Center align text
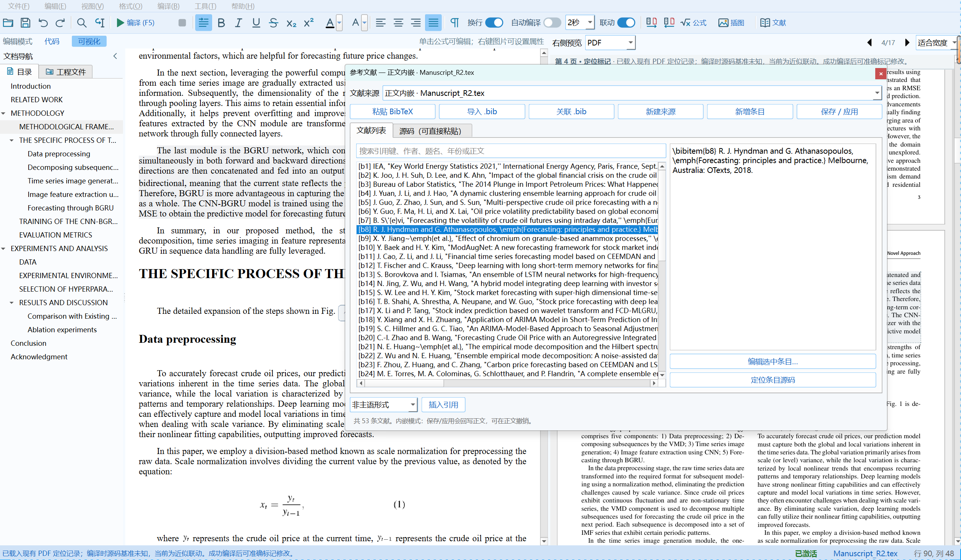The width and height of the screenshot is (961, 560). 398,23
